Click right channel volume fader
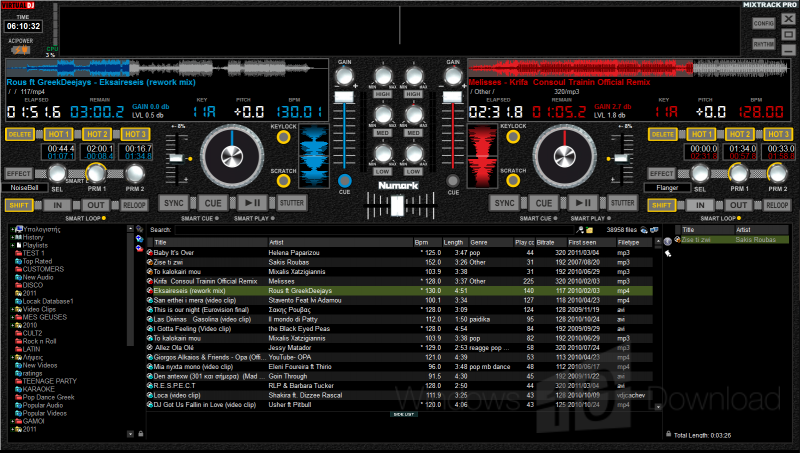The width and height of the screenshot is (800, 453). pyautogui.click(x=452, y=96)
